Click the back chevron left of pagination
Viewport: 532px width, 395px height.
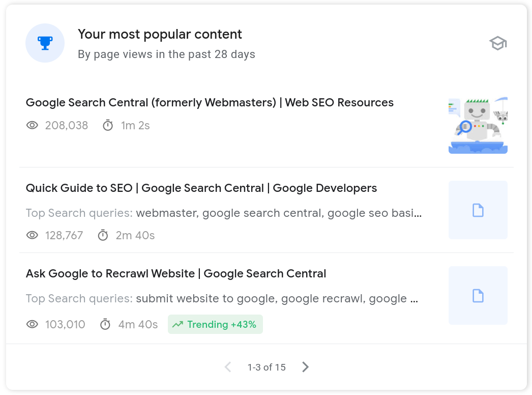point(227,366)
